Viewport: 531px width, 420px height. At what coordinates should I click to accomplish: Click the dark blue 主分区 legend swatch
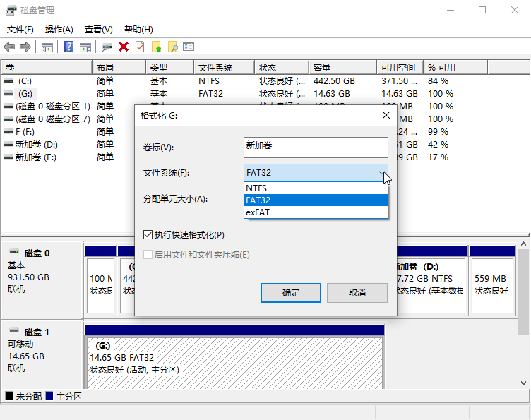click(x=49, y=396)
